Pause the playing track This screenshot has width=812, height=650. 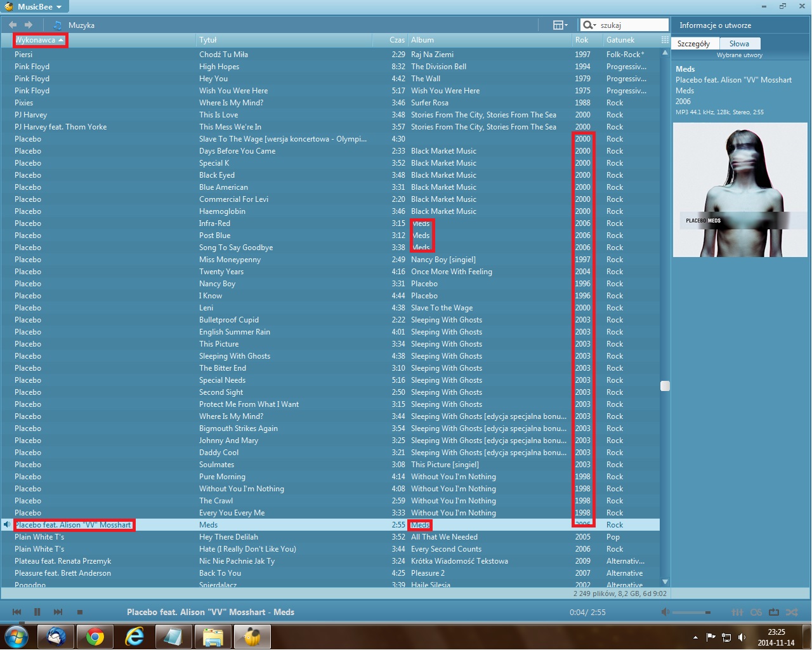coord(37,612)
